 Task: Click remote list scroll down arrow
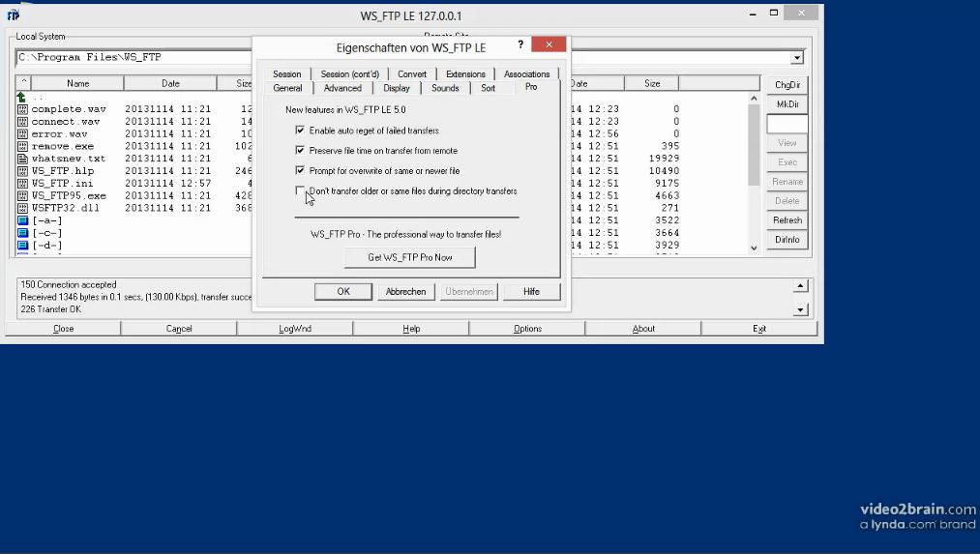[754, 248]
